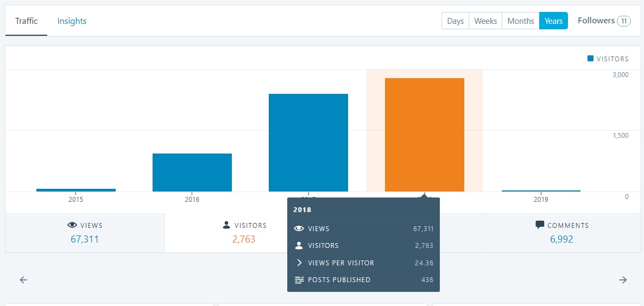This screenshot has width=644, height=306.
Task: Click the chevron beside Views Per Visitor
Action: tap(299, 263)
